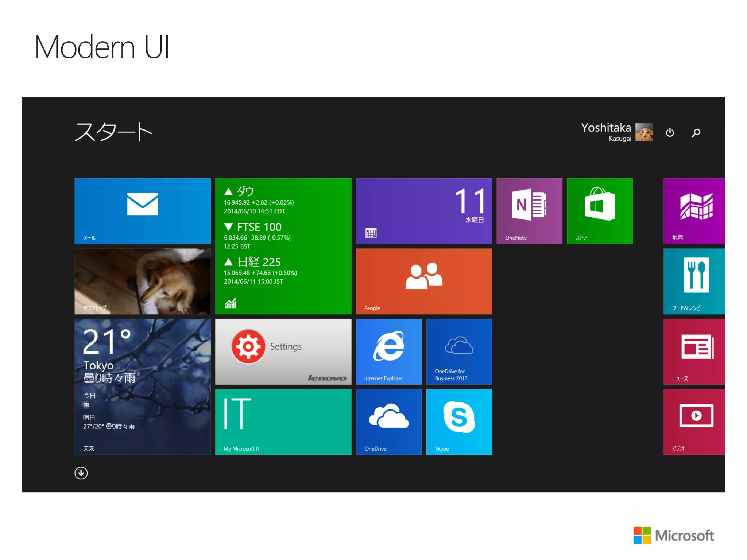Open the OneDrive tile
The image size is (747, 560).
pyautogui.click(x=389, y=422)
